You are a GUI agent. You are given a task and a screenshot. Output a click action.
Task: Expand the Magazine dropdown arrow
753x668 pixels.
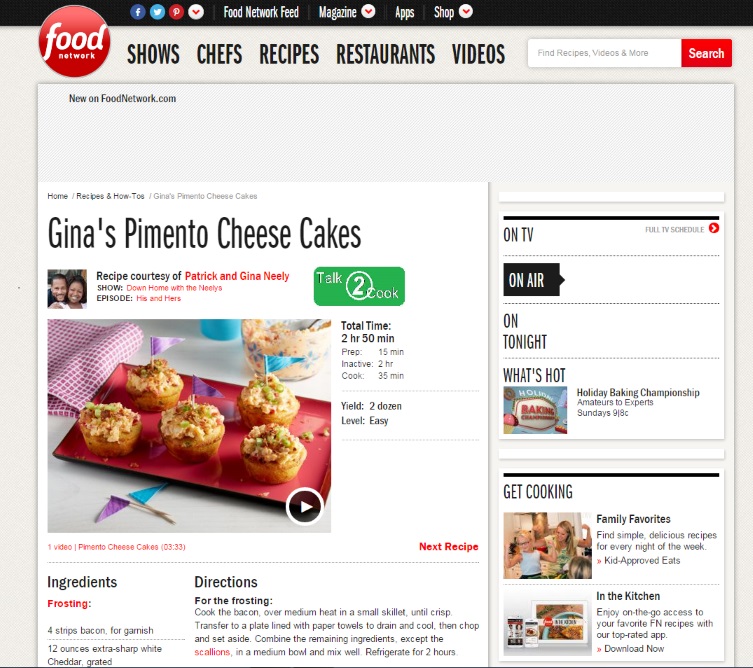pyautogui.click(x=368, y=11)
